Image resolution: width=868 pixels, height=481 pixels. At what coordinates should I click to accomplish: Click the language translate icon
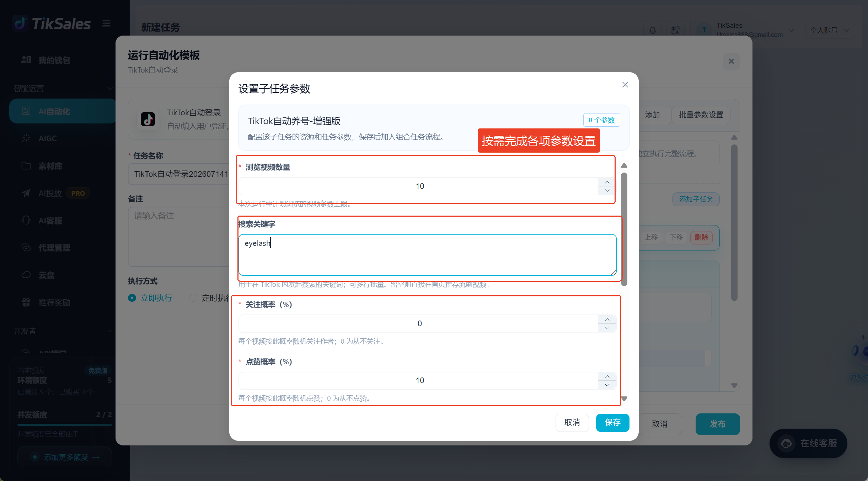click(x=675, y=30)
